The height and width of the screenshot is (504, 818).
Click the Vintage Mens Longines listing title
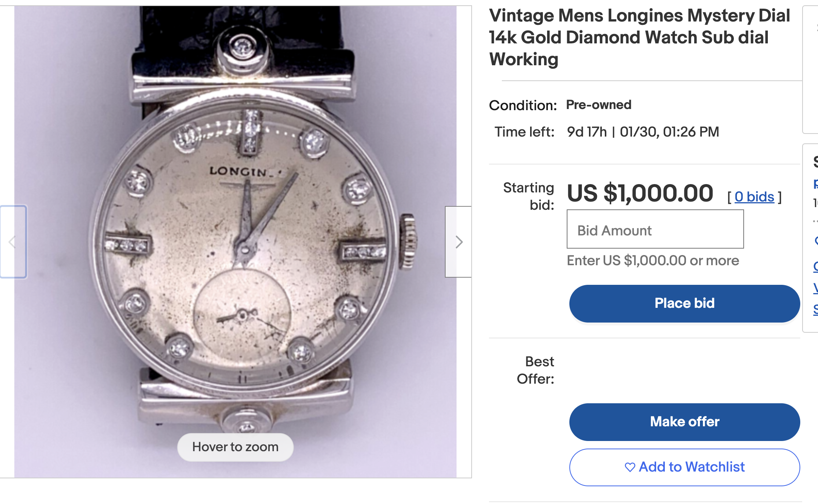(x=639, y=37)
